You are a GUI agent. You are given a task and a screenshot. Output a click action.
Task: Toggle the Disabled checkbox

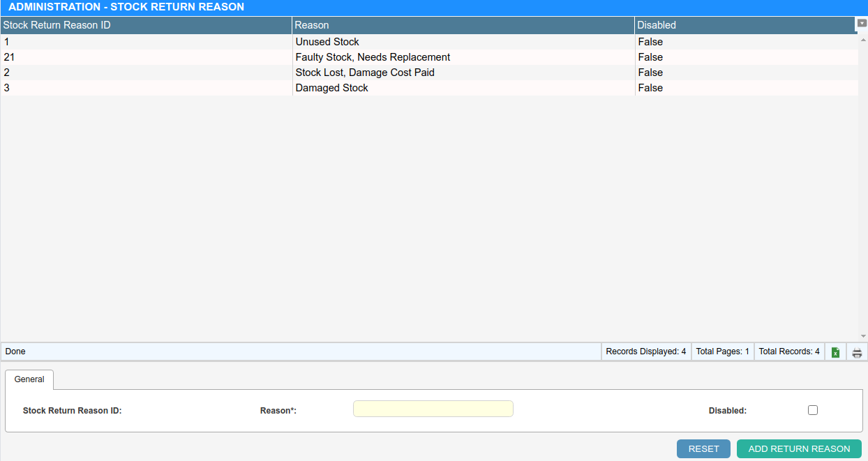coord(812,410)
